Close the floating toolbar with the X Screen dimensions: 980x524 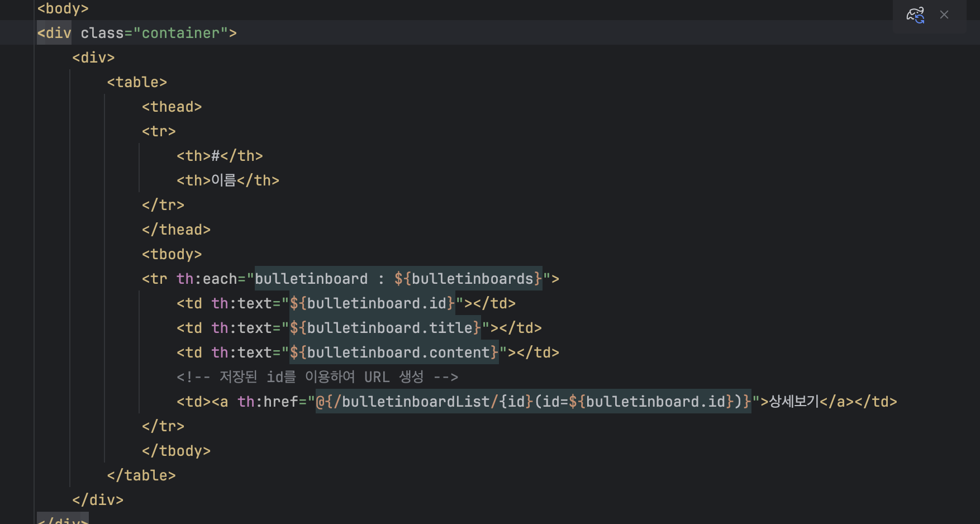pyautogui.click(x=944, y=15)
